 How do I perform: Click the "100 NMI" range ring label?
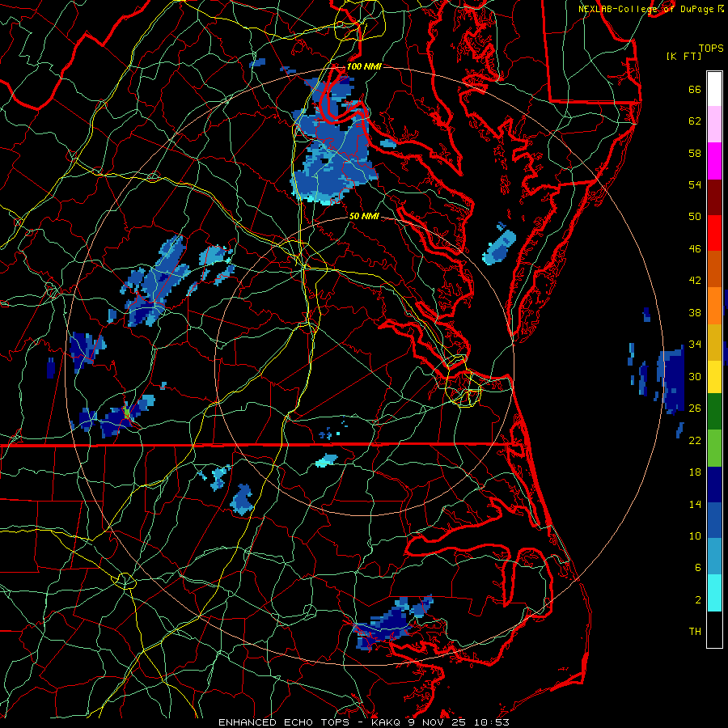click(x=364, y=66)
